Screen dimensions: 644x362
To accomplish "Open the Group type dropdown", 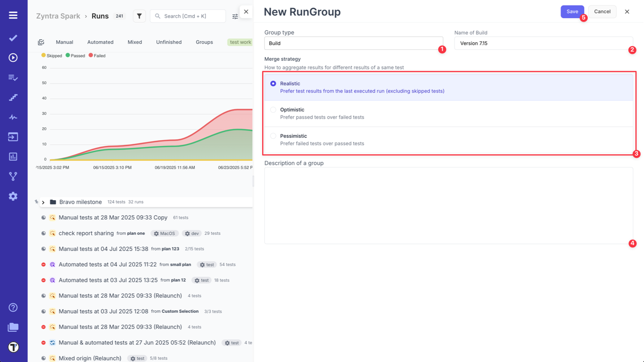I will coord(353,43).
